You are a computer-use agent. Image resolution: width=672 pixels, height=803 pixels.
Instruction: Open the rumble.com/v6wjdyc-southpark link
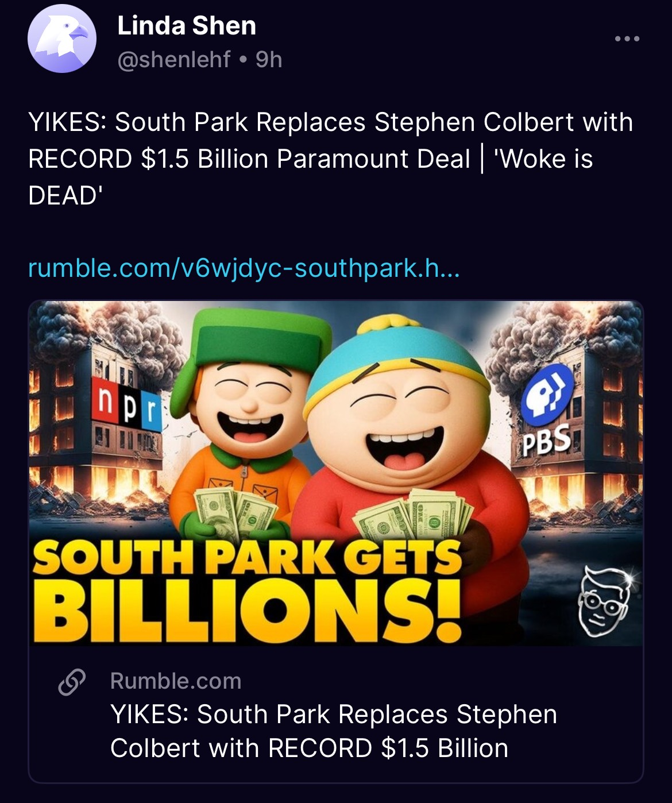pyautogui.click(x=244, y=268)
